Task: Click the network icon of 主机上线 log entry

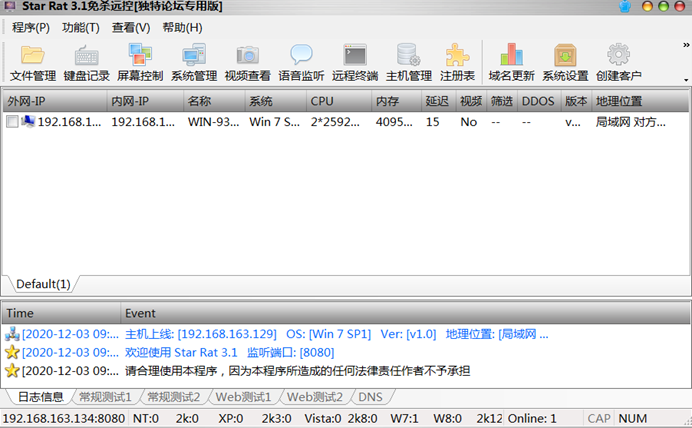Action: 12,334
